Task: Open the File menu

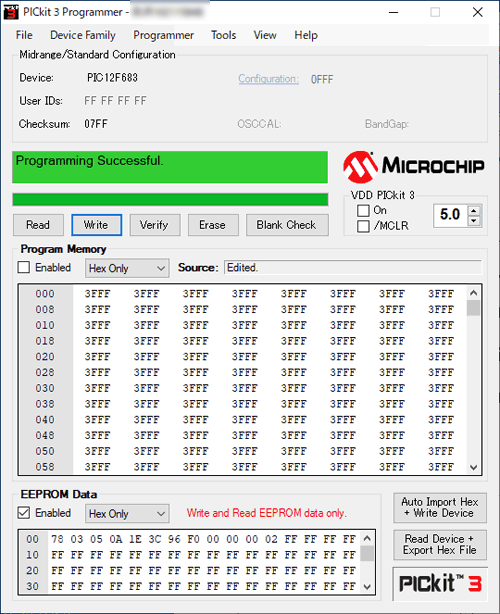Action: pos(24,35)
